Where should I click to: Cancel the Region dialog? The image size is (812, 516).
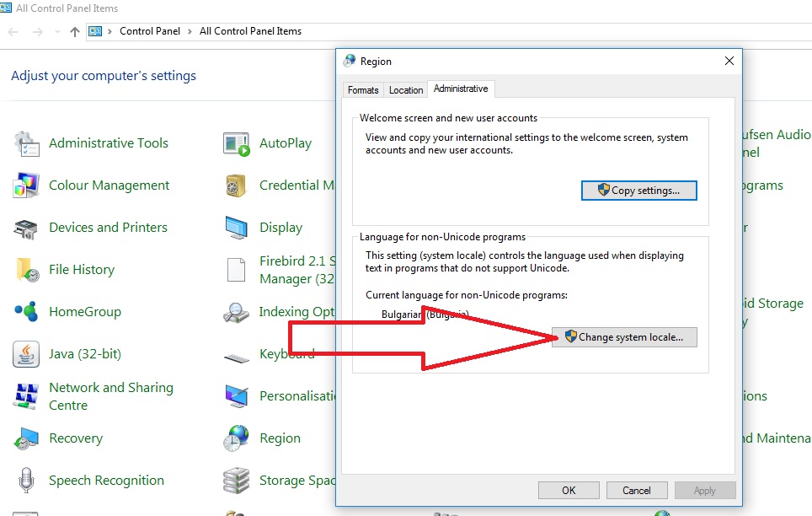(637, 490)
